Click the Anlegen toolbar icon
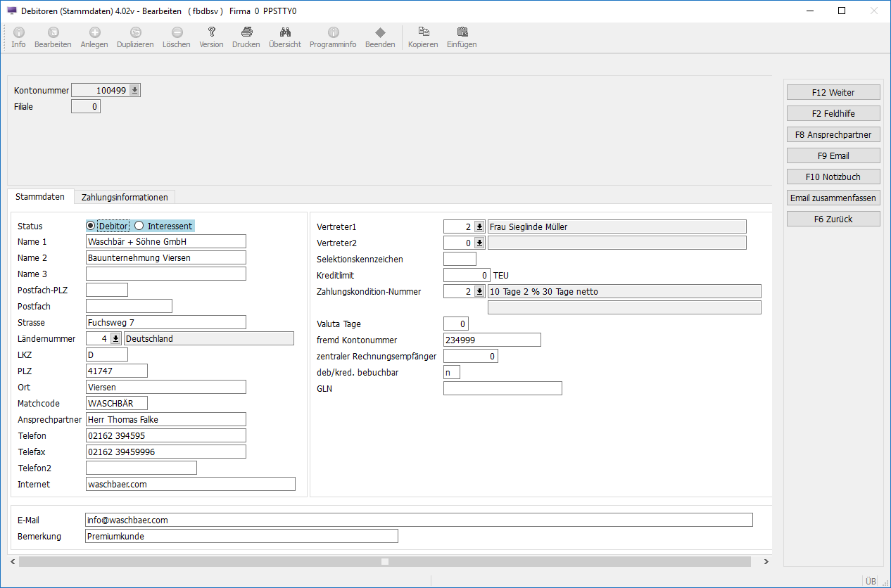The image size is (891, 588). point(94,32)
